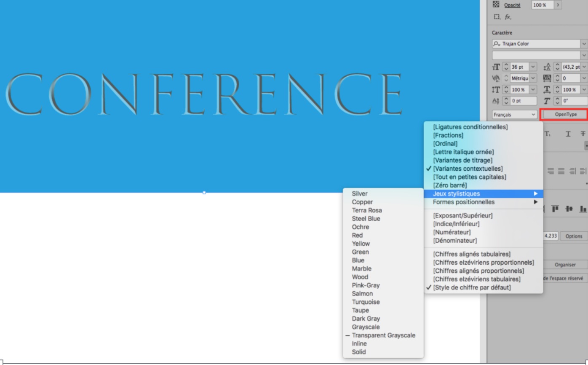The image size is (588, 365).
Task: Open the opacity slider arrow
Action: point(558,5)
